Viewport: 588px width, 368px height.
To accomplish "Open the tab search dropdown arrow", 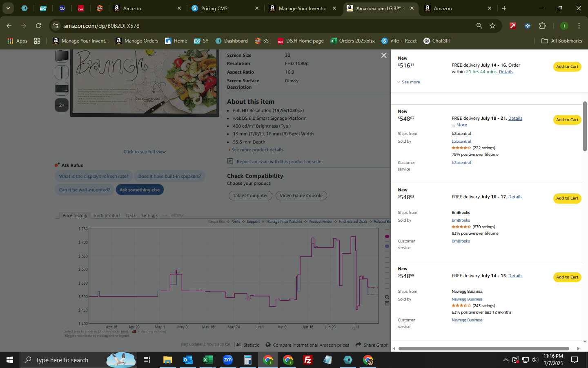I will pos(8,8).
